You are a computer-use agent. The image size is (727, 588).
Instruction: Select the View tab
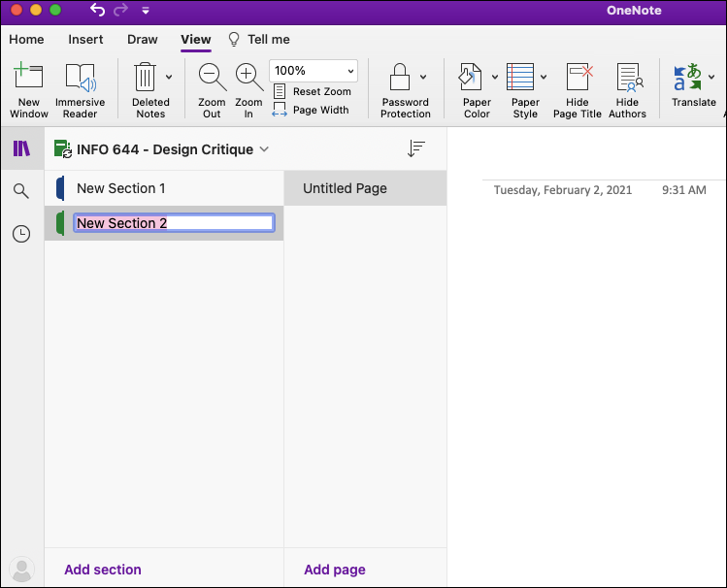click(x=196, y=40)
